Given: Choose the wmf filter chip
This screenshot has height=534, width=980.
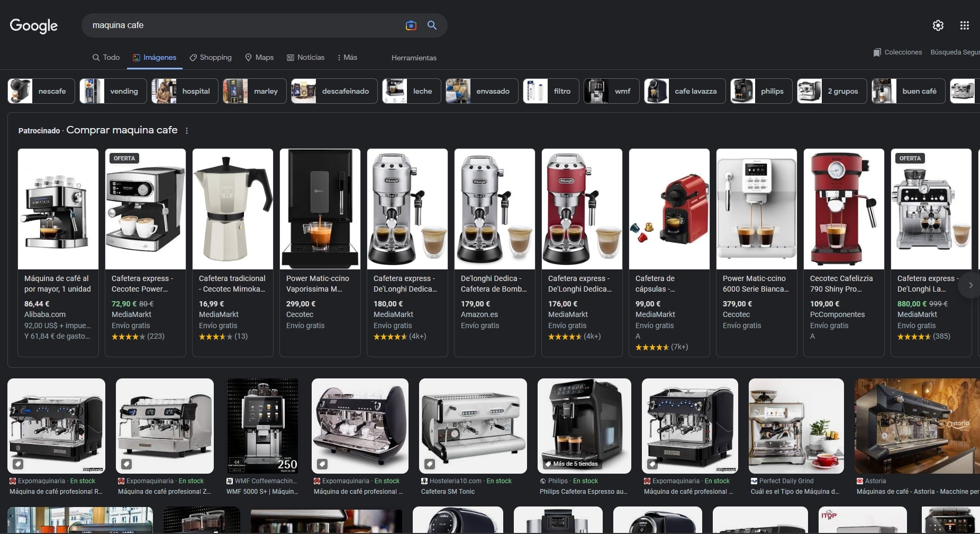Looking at the screenshot, I should 612,91.
